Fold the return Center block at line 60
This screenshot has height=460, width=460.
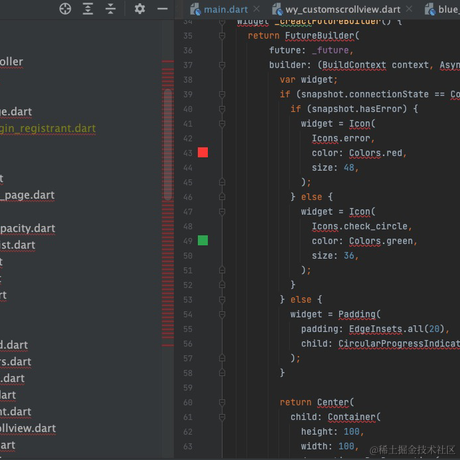click(x=222, y=402)
